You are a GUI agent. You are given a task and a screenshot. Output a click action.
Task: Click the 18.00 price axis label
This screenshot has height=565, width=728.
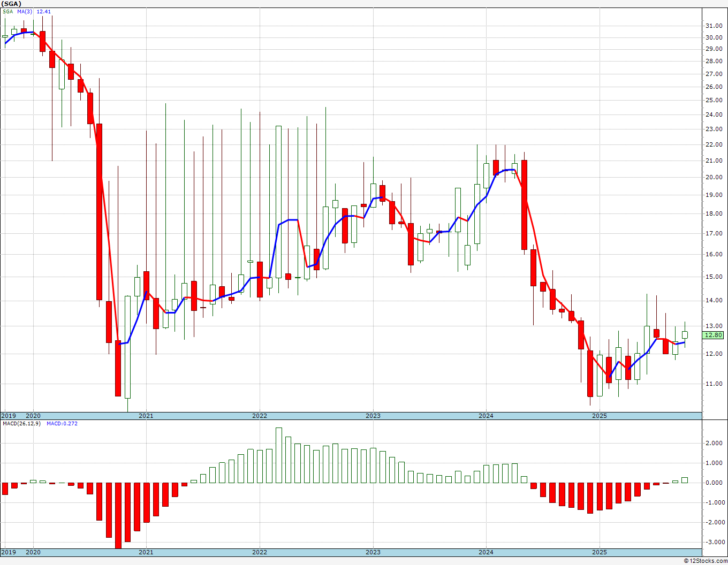coord(714,213)
